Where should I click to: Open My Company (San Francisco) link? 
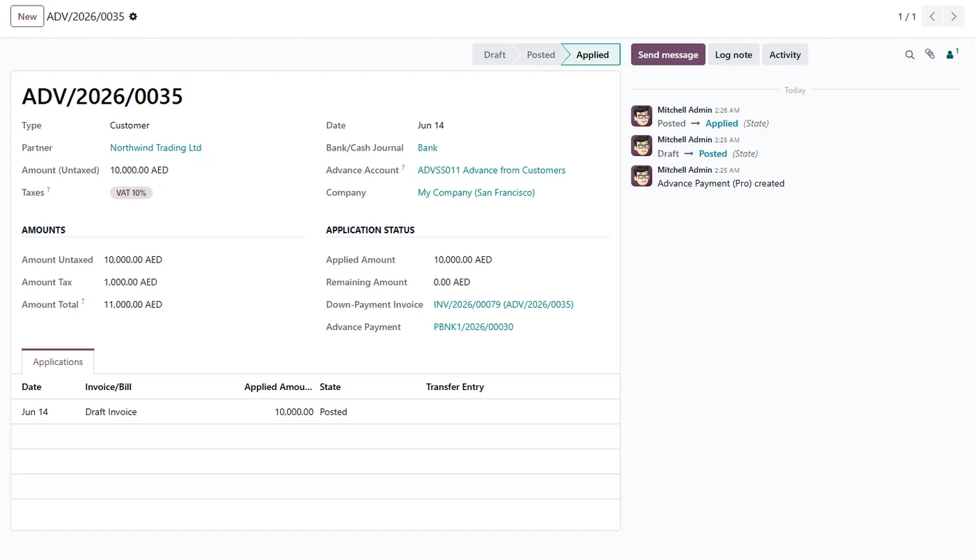point(476,192)
